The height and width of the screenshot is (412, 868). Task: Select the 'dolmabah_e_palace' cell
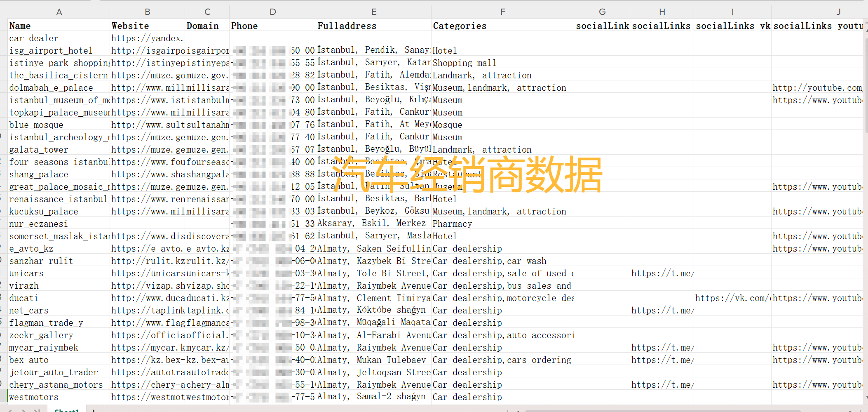(59, 87)
